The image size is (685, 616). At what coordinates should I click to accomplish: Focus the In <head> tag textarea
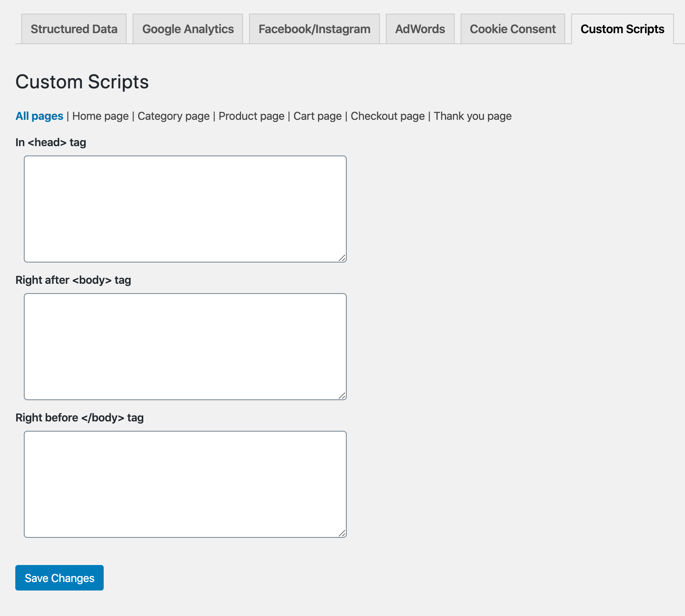185,209
